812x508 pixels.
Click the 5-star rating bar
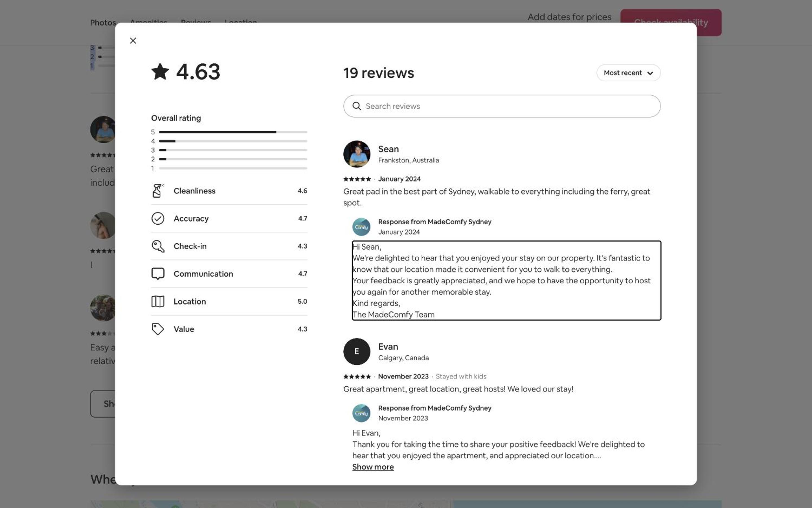coord(233,132)
